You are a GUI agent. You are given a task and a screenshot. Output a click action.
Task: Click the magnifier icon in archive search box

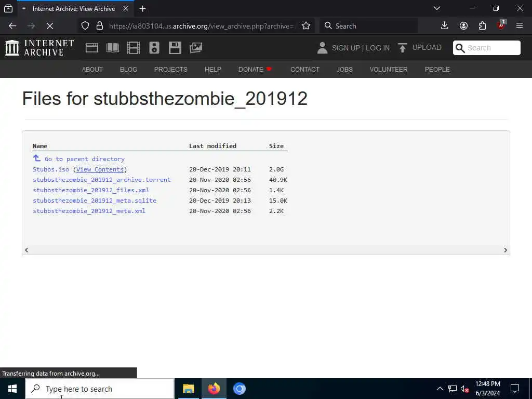[460, 48]
